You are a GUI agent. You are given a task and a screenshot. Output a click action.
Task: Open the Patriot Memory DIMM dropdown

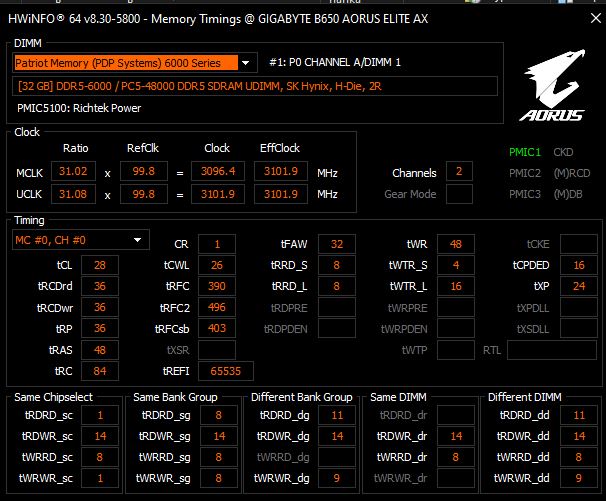click(x=135, y=63)
